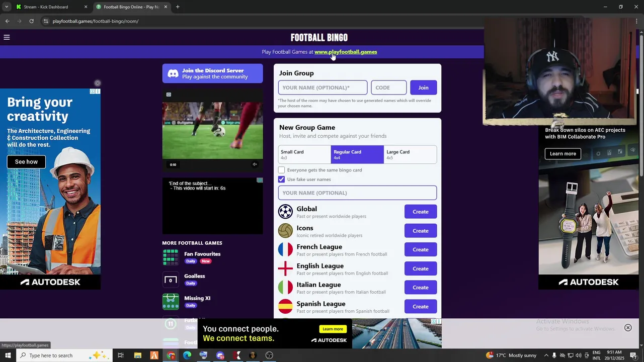Open the Fan Favourites game link
Viewport: 644px width, 362px height.
(x=202, y=254)
